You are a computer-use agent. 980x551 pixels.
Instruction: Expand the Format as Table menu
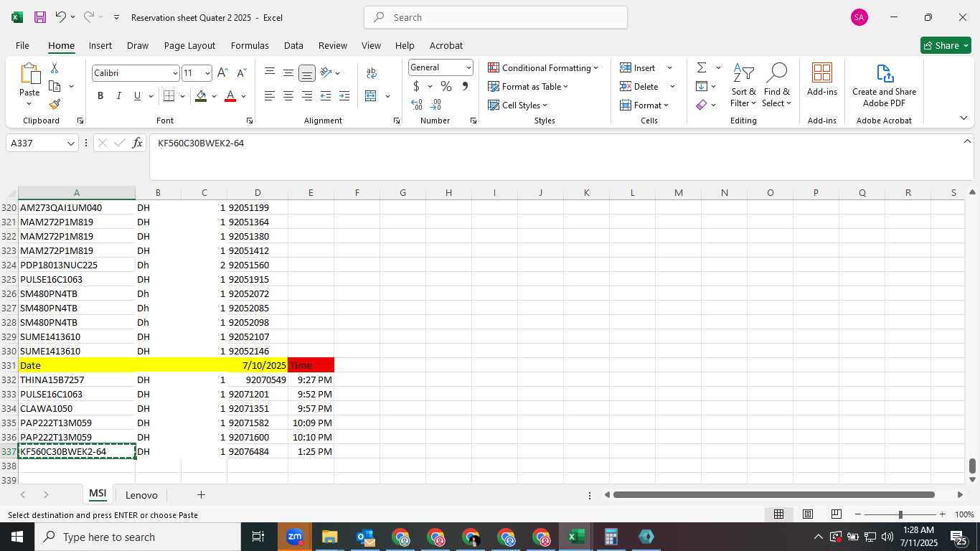(x=528, y=86)
